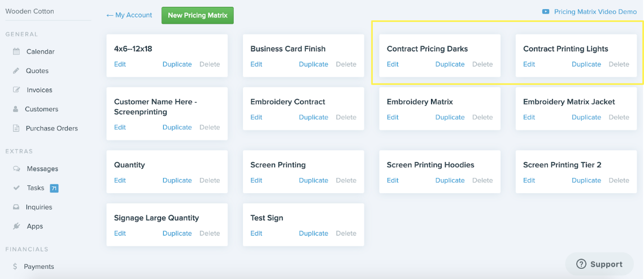Click the Apps plug icon
644x279 pixels.
pyautogui.click(x=16, y=226)
